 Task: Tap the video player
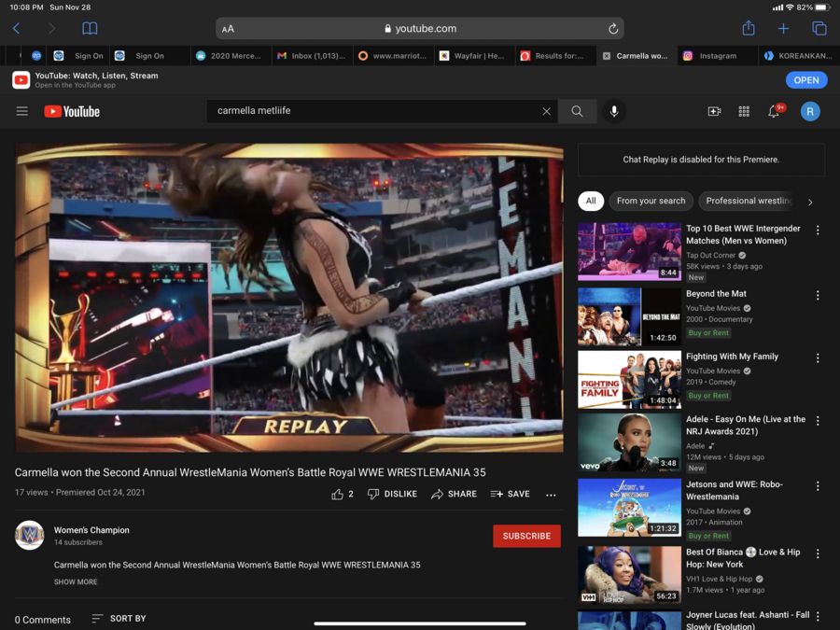point(289,298)
